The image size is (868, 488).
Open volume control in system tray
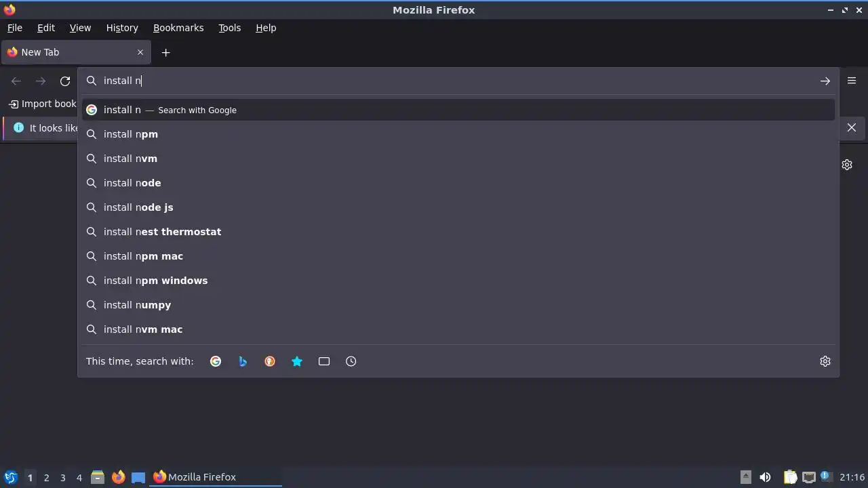point(765,477)
